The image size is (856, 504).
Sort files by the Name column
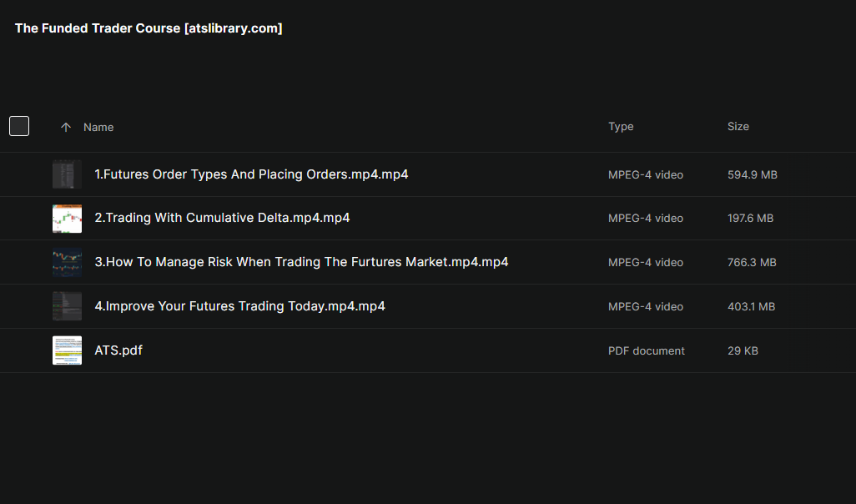(x=98, y=127)
